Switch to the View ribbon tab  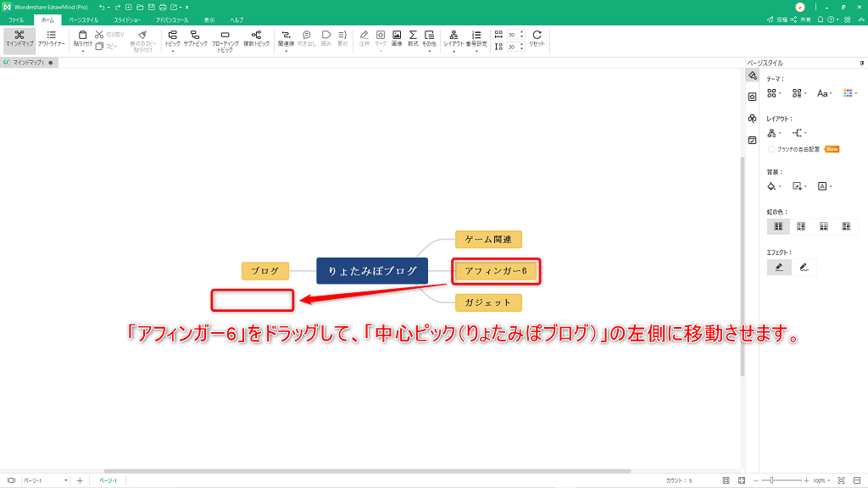pos(209,20)
